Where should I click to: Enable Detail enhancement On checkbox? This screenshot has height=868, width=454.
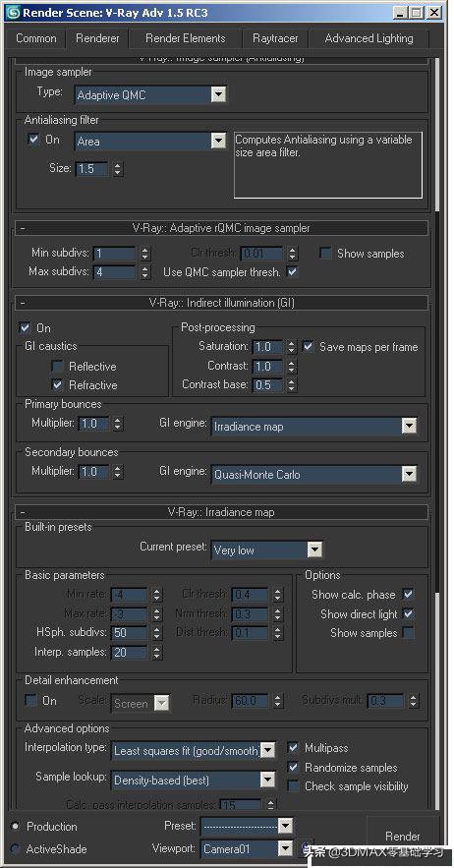point(31,700)
